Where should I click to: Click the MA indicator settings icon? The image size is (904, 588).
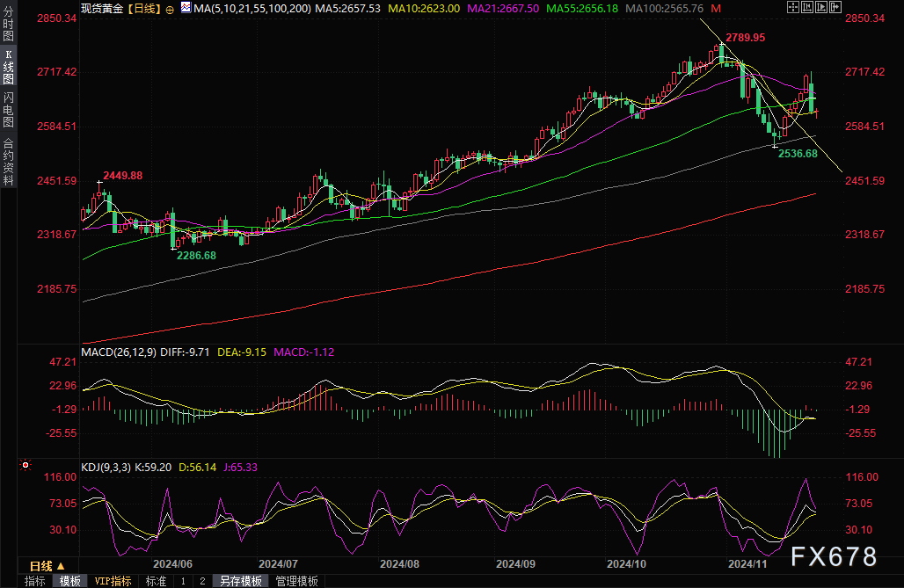(x=184, y=8)
